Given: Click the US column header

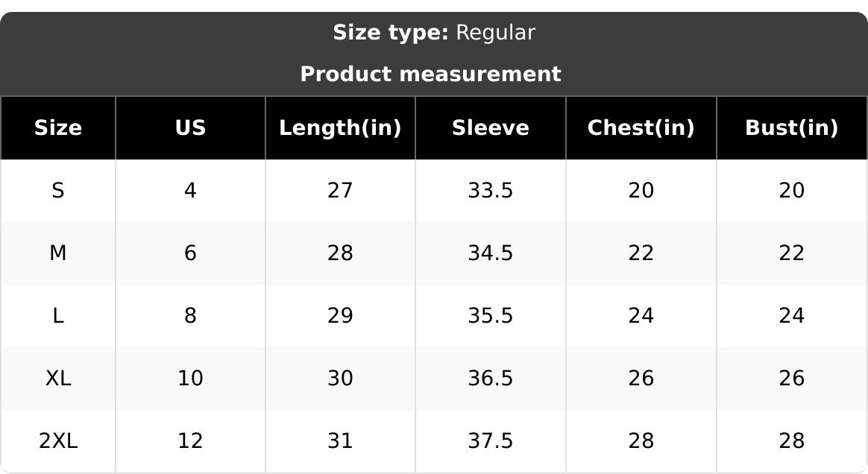Looking at the screenshot, I should coord(190,128).
